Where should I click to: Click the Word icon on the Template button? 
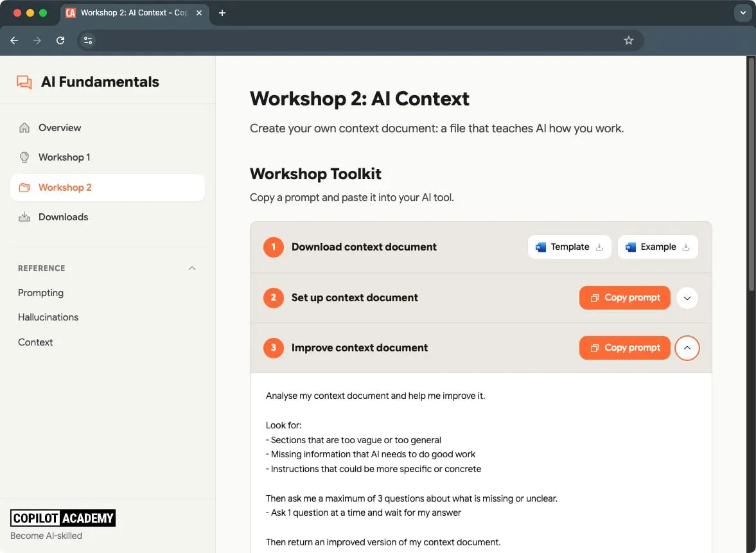541,247
